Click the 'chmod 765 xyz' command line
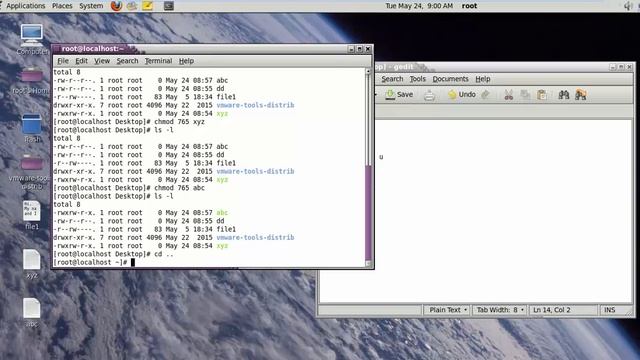 point(129,122)
